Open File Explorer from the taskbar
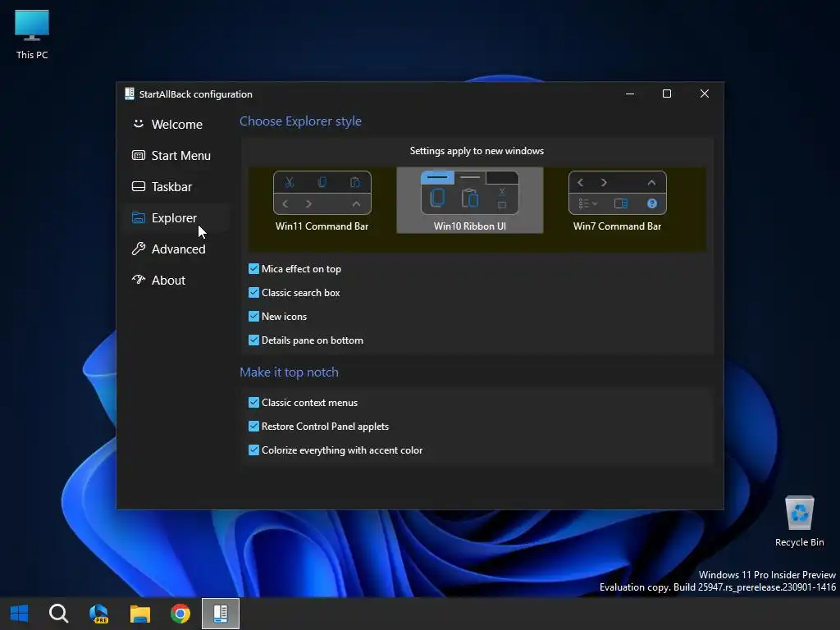This screenshot has width=840, height=630. click(139, 614)
